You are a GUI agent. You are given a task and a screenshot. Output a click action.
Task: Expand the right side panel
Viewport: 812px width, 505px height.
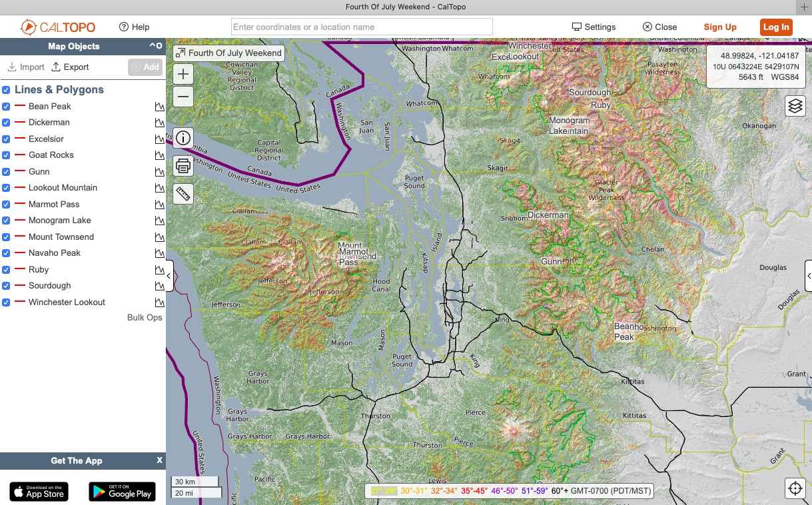tap(808, 276)
